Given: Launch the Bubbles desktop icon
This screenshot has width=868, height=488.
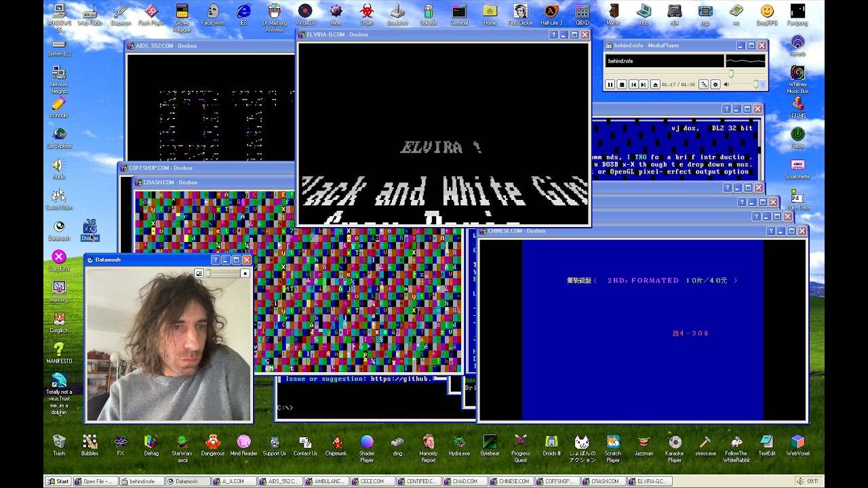Looking at the screenshot, I should (90, 445).
